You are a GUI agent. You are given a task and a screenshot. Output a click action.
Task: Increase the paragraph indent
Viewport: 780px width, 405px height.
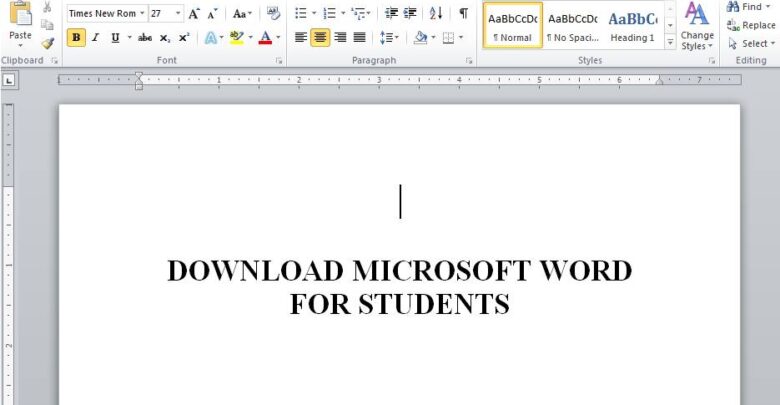click(410, 13)
